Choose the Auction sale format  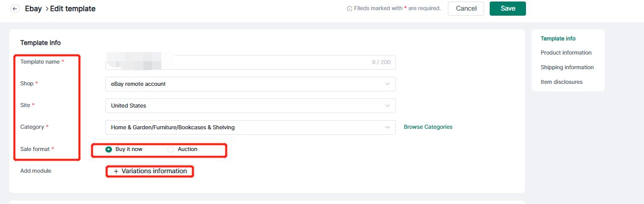coord(171,149)
